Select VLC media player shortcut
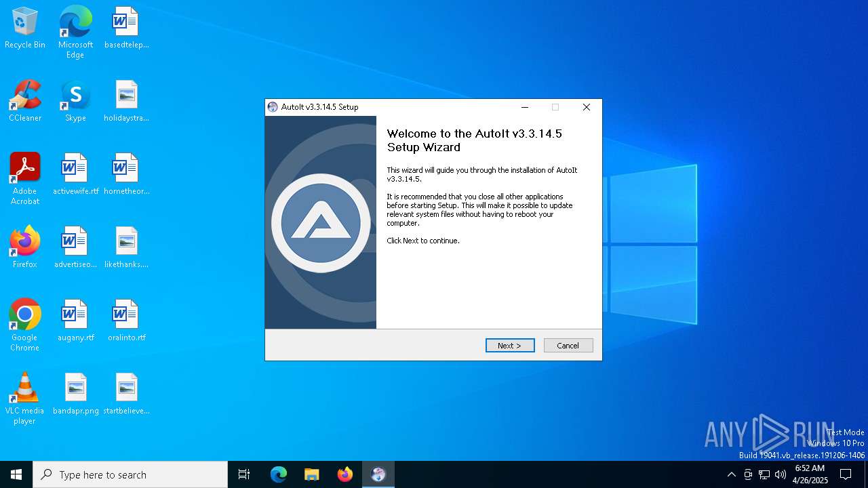The height and width of the screenshot is (488, 868). pyautogui.click(x=25, y=399)
